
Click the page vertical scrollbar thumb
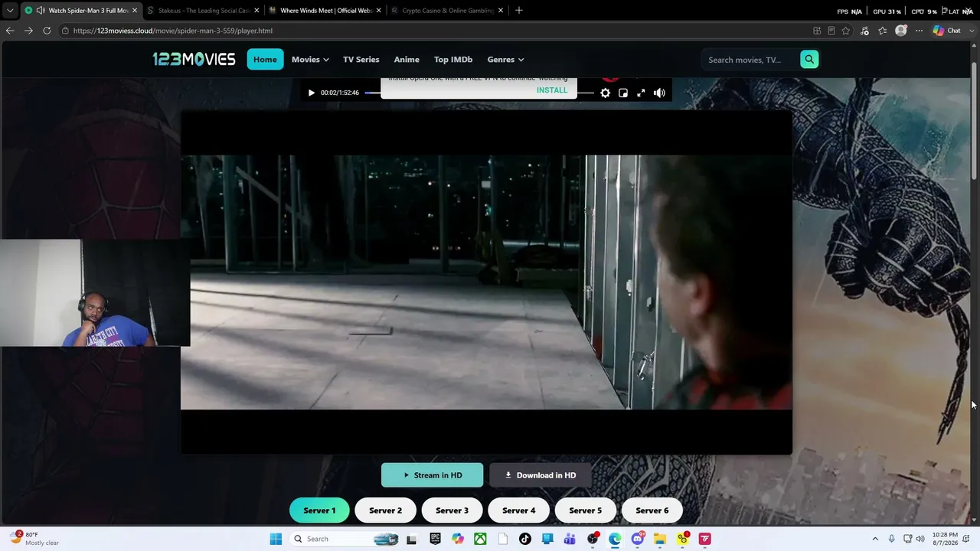[x=975, y=122]
